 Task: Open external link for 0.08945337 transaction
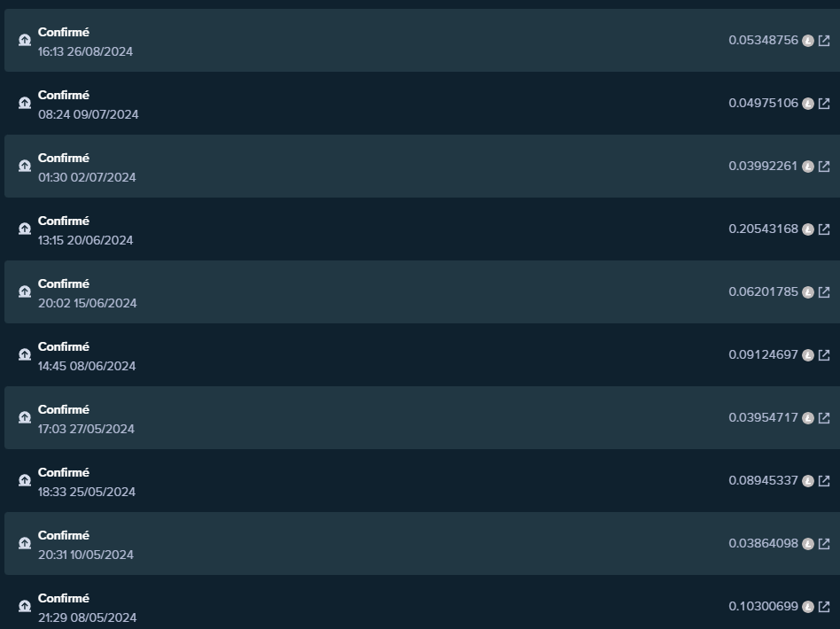pyautogui.click(x=824, y=480)
